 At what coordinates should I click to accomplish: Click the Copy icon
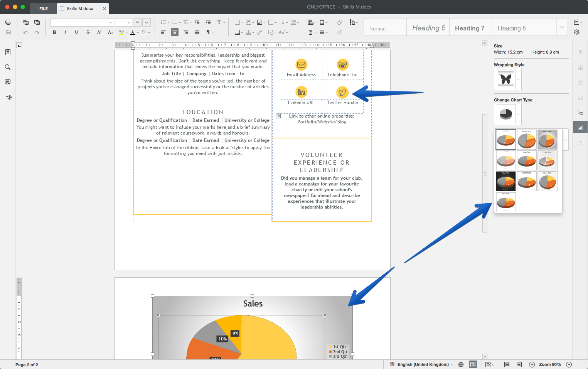pos(26,22)
